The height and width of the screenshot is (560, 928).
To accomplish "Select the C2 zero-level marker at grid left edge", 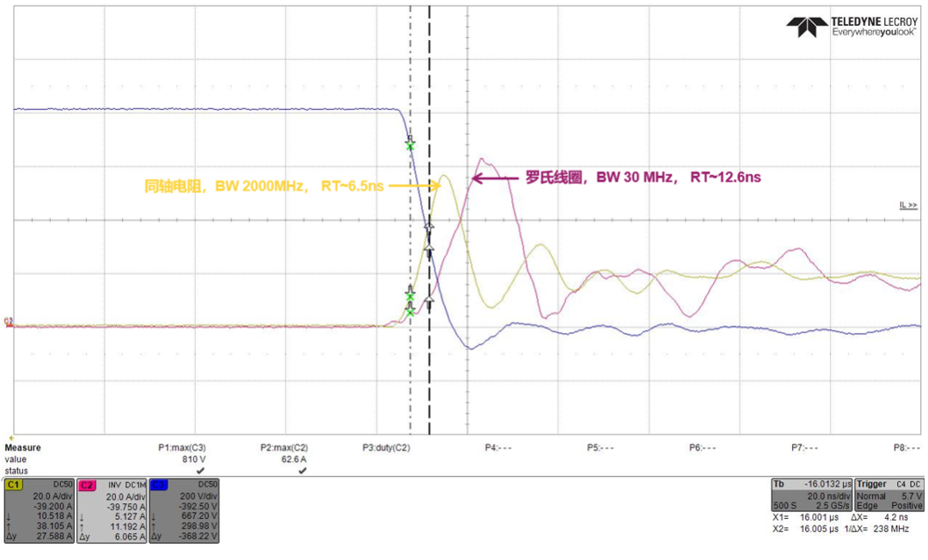I will pos(9,322).
